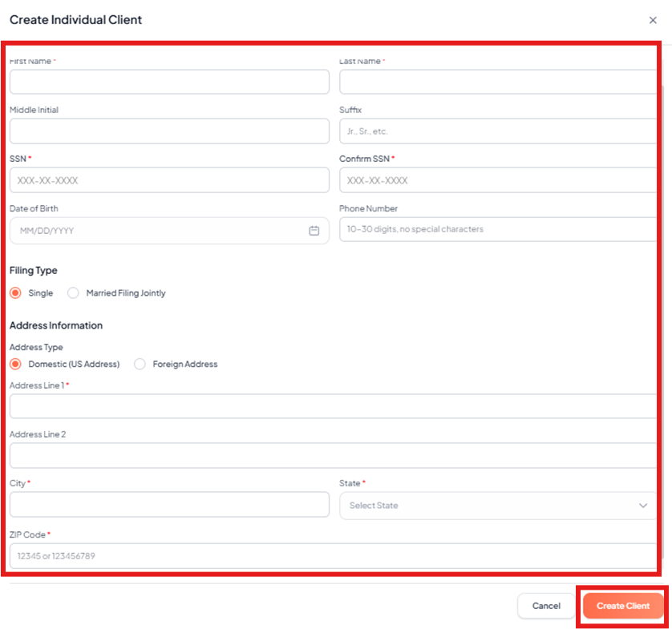The height and width of the screenshot is (629, 672).
Task: Click the Create Client button
Action: click(x=623, y=606)
